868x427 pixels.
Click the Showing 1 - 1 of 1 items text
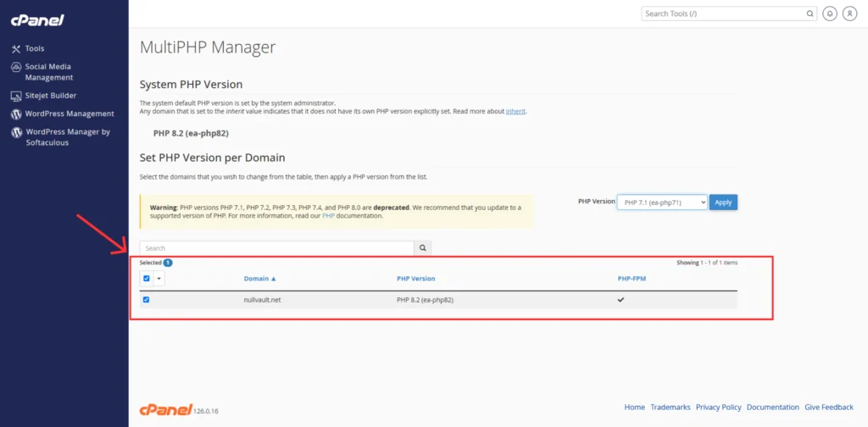[x=707, y=263]
